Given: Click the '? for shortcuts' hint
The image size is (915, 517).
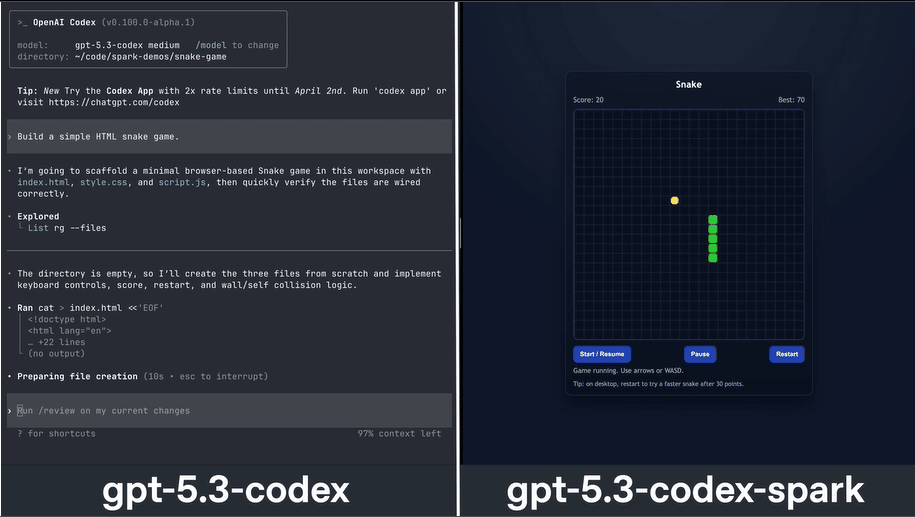Looking at the screenshot, I should pyautogui.click(x=56, y=433).
